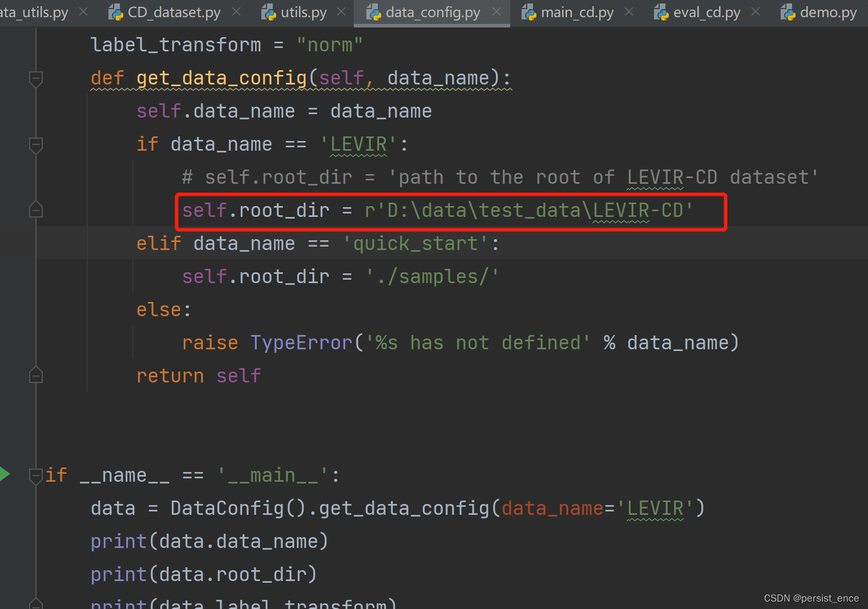Close the main_cd.py tab

click(629, 11)
